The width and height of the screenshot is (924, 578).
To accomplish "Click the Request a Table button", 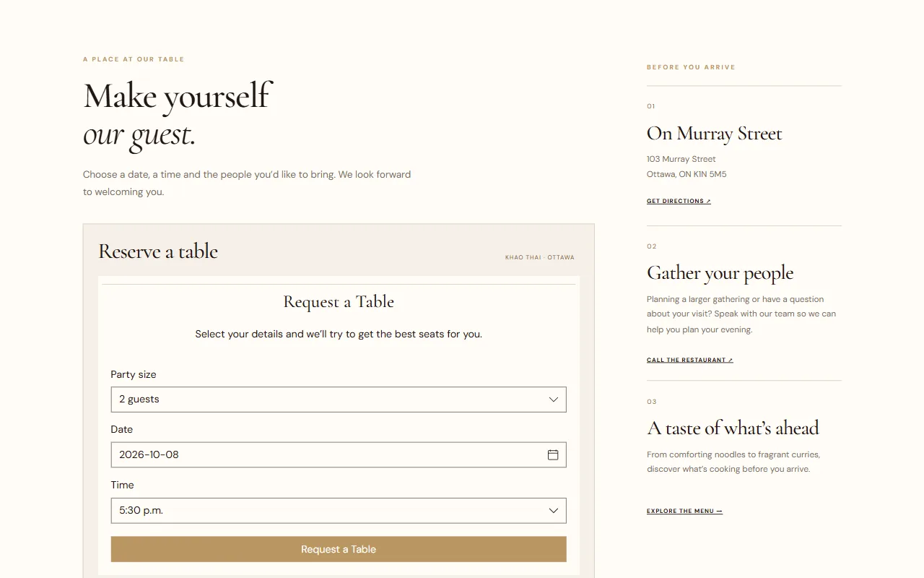I will (x=339, y=549).
